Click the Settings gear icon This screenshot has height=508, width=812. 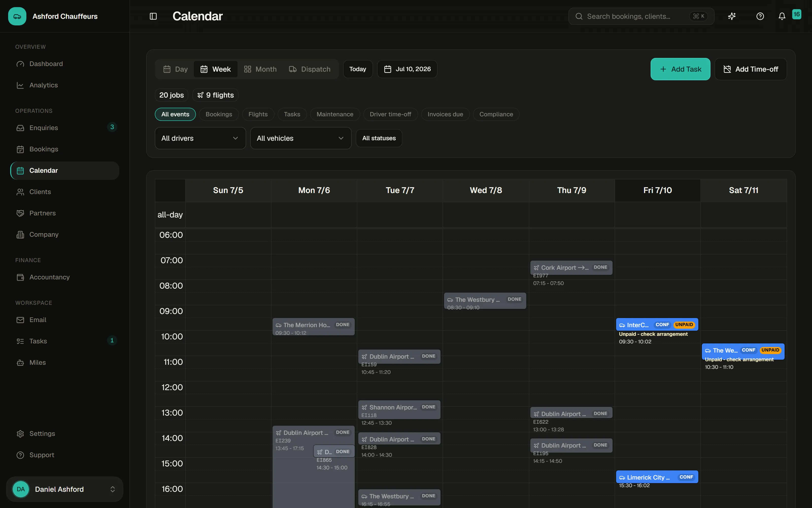pyautogui.click(x=20, y=434)
